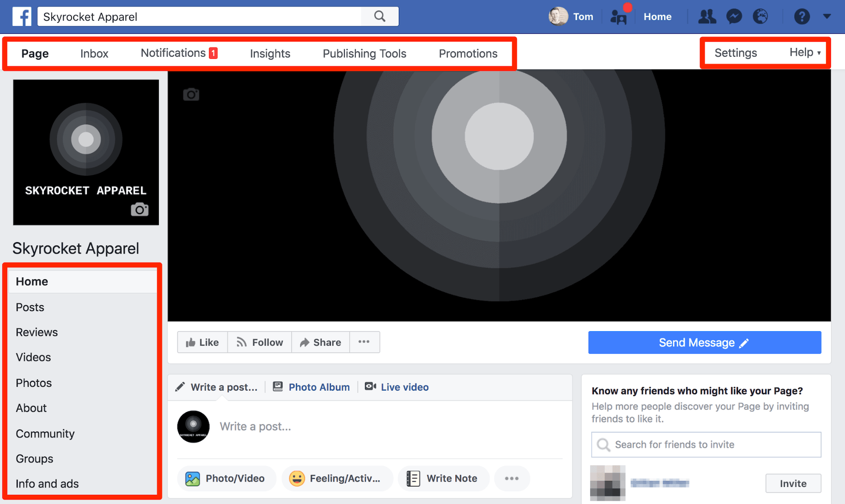This screenshot has width=845, height=504.
Task: Click the Send Message button
Action: [x=704, y=342]
